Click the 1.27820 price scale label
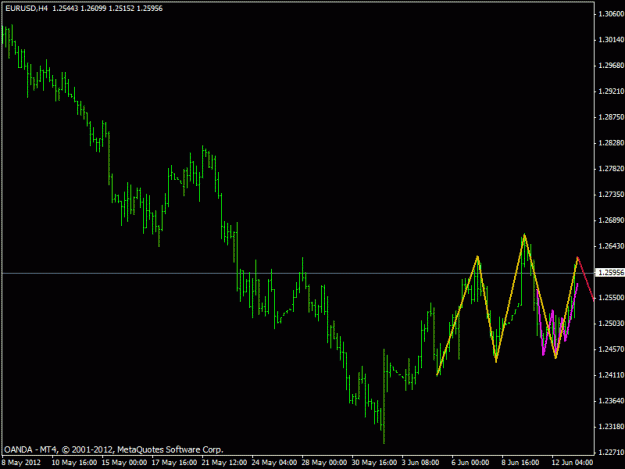The width and height of the screenshot is (625, 469). pyautogui.click(x=611, y=169)
